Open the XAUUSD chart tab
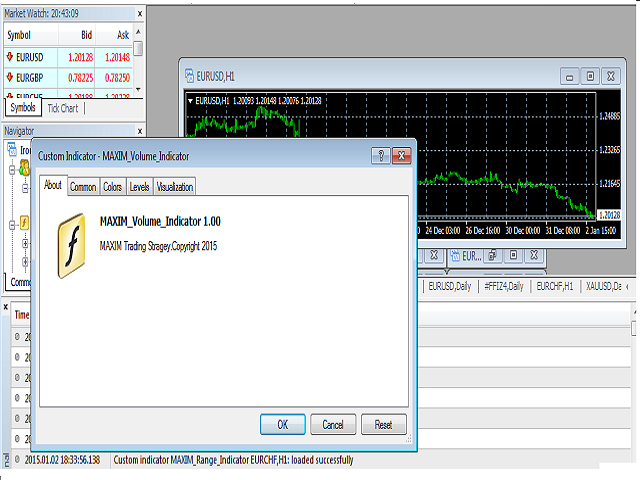This screenshot has height=480, width=640. click(x=603, y=286)
